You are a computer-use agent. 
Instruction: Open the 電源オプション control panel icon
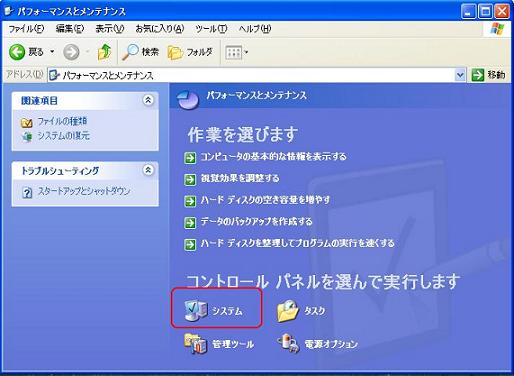click(288, 343)
